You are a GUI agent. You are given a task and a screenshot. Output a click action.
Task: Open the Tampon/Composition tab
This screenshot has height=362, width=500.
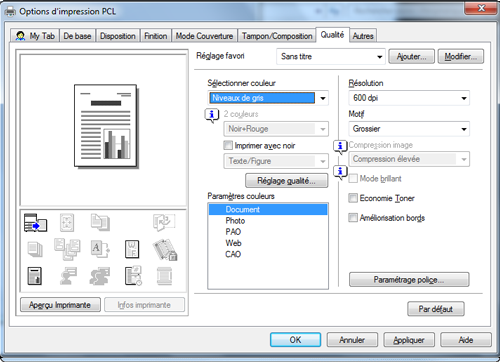point(277,36)
